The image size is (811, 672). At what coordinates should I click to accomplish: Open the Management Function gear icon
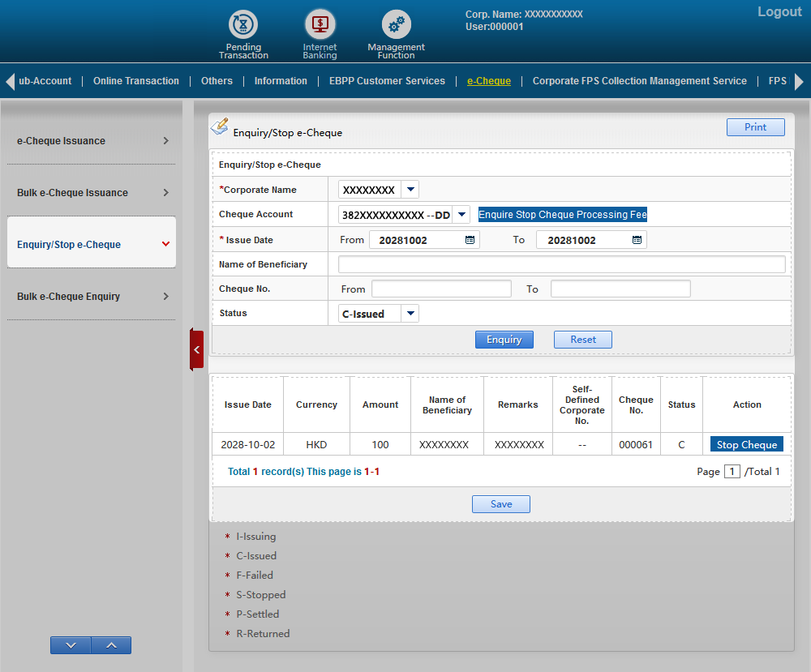point(396,25)
